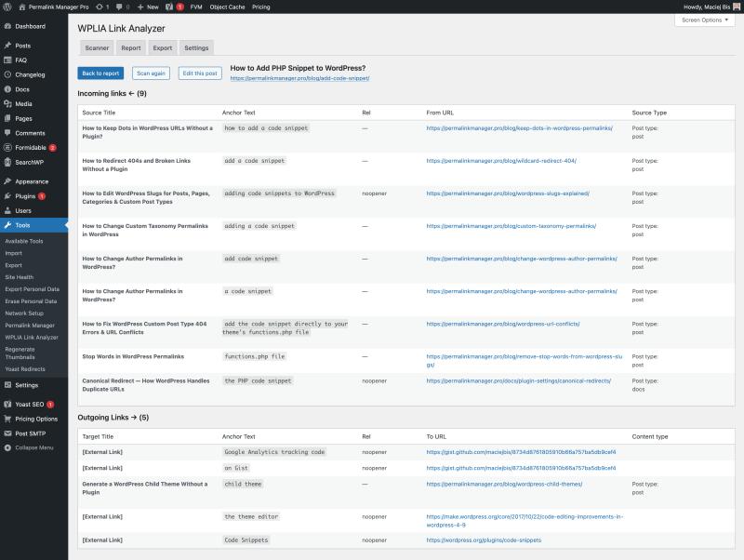Open the custom-taxonomy-permalinks URL

[x=511, y=226]
